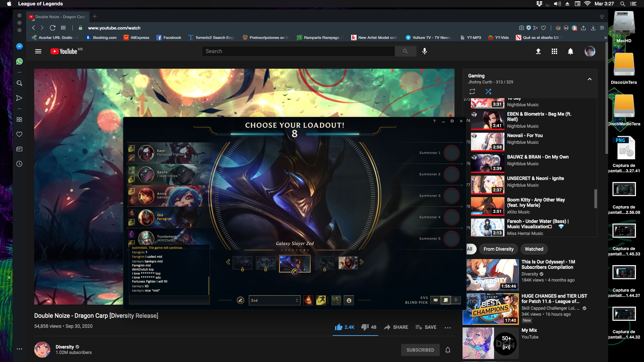Click Kayn's champion portrait
Viewport: 644px width, 362px height.
(146, 153)
